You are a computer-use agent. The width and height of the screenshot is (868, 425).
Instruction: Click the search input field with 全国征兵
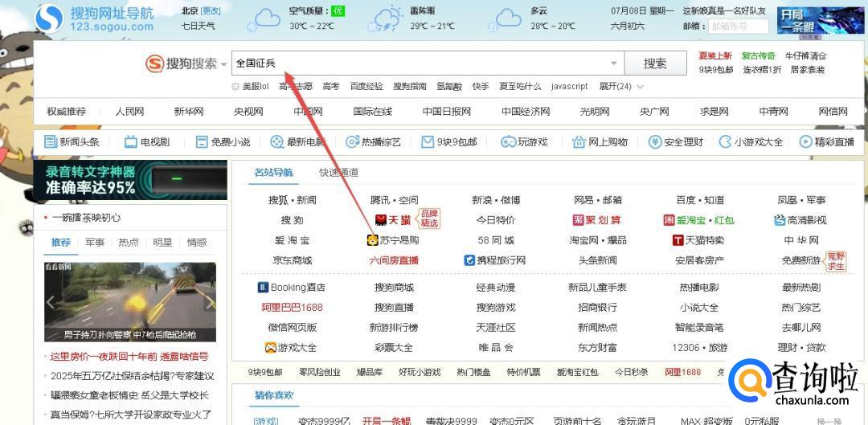click(x=426, y=63)
